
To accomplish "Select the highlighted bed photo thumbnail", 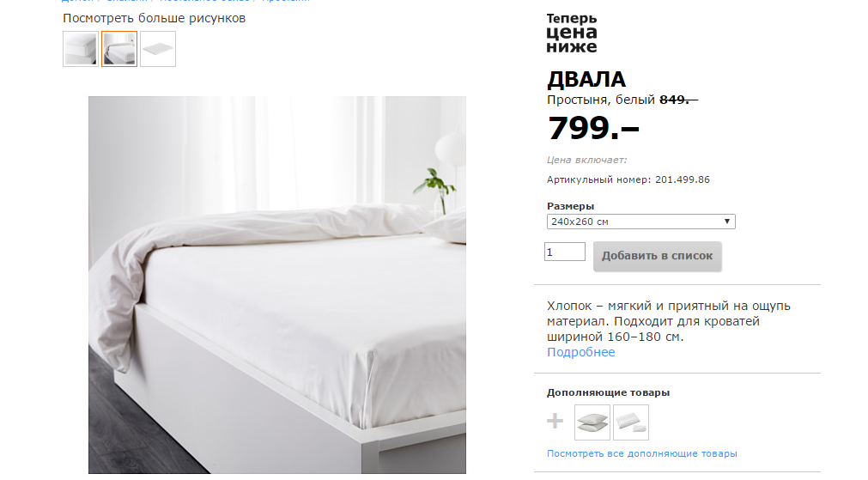I will point(119,49).
